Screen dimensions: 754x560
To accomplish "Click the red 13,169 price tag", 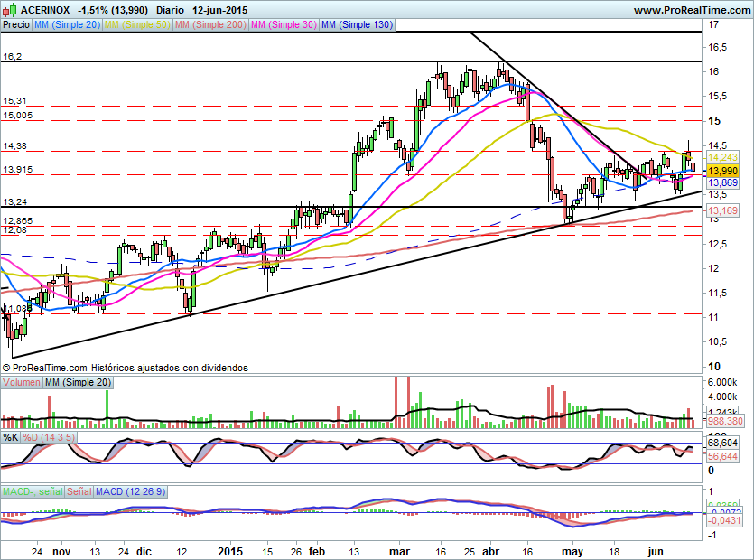I will tap(722, 211).
